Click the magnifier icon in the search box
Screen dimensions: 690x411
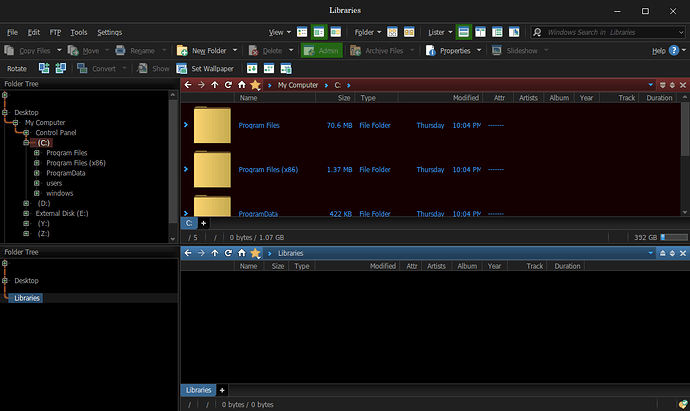coord(537,32)
